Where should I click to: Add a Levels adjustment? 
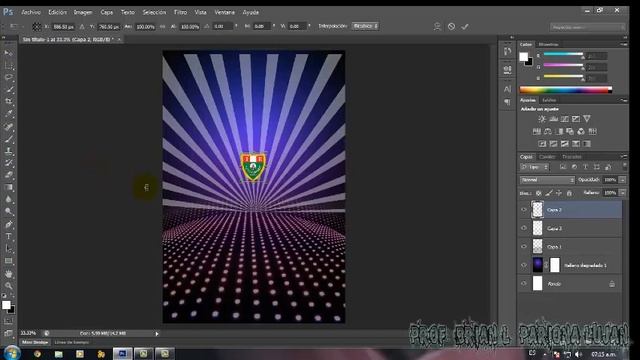pos(553,119)
